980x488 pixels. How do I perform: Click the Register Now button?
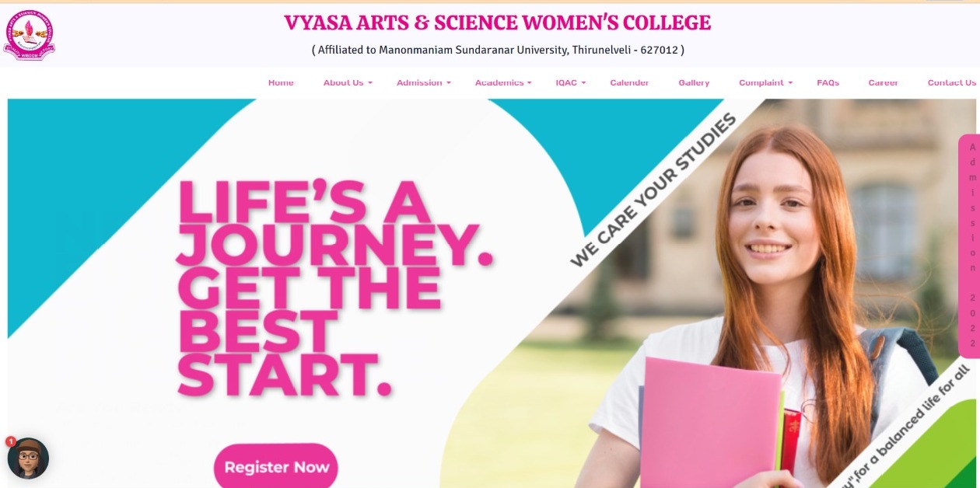276,467
